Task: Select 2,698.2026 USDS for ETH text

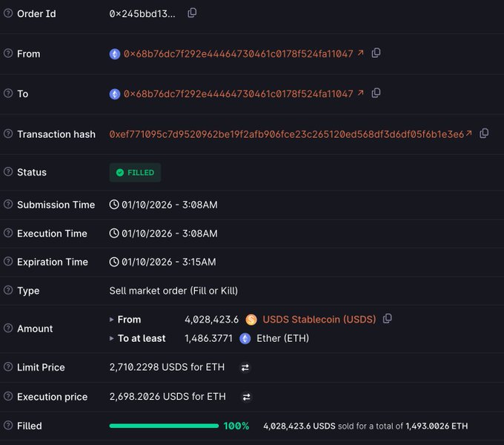Action: 168,397
